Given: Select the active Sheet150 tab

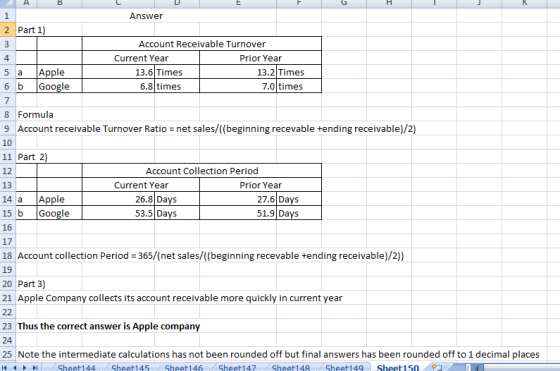Looking at the screenshot, I should coord(398,368).
